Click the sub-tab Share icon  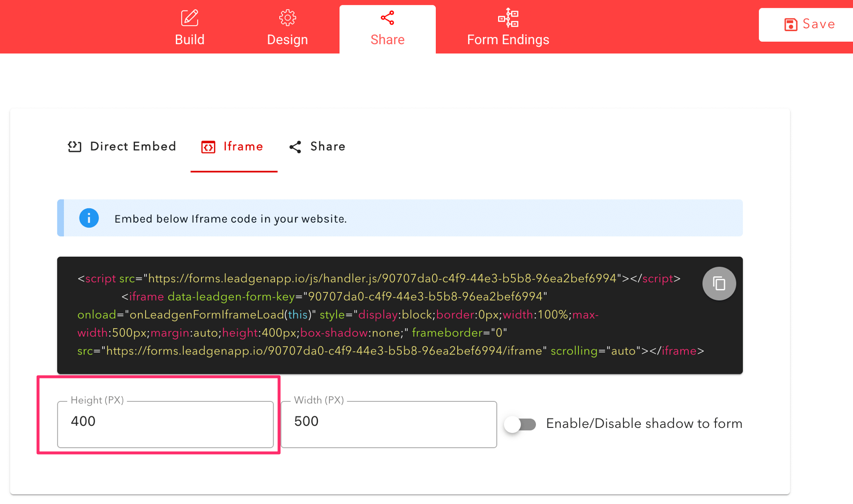(x=295, y=147)
